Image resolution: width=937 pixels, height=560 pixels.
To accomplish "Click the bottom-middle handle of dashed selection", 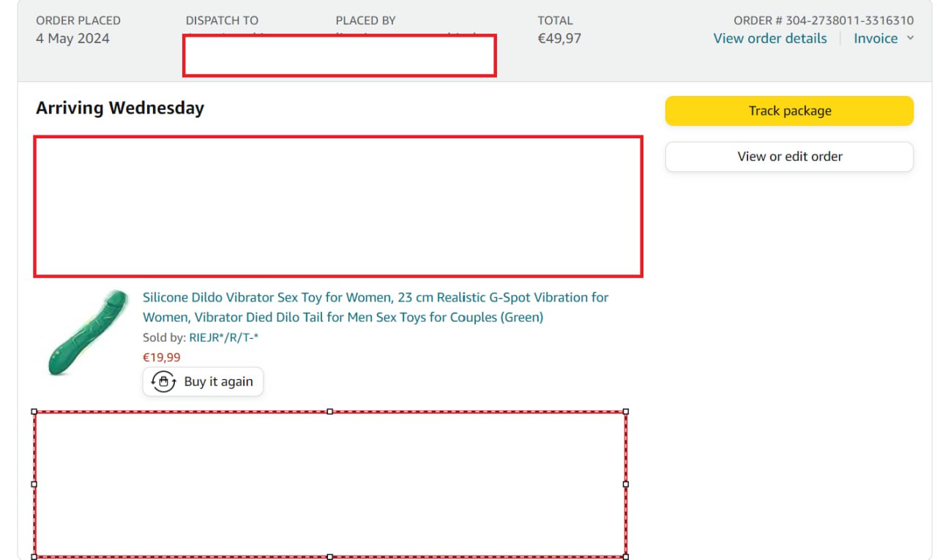I will click(x=329, y=556).
